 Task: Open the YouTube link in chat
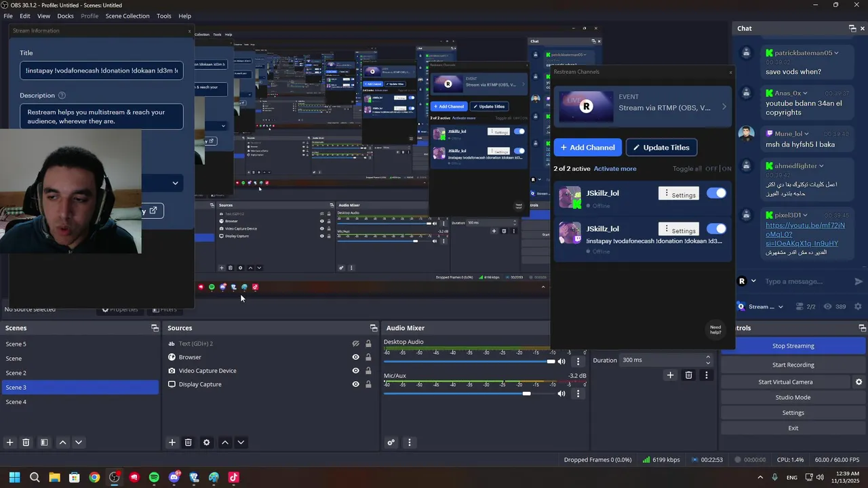pyautogui.click(x=804, y=234)
